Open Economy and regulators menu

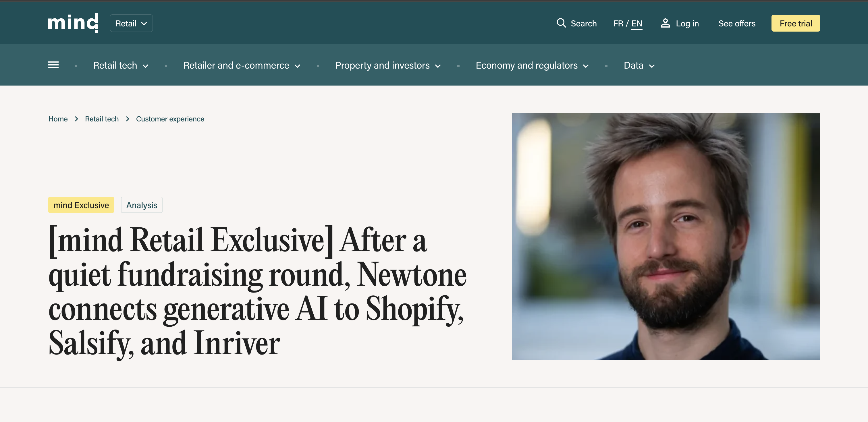pos(532,65)
